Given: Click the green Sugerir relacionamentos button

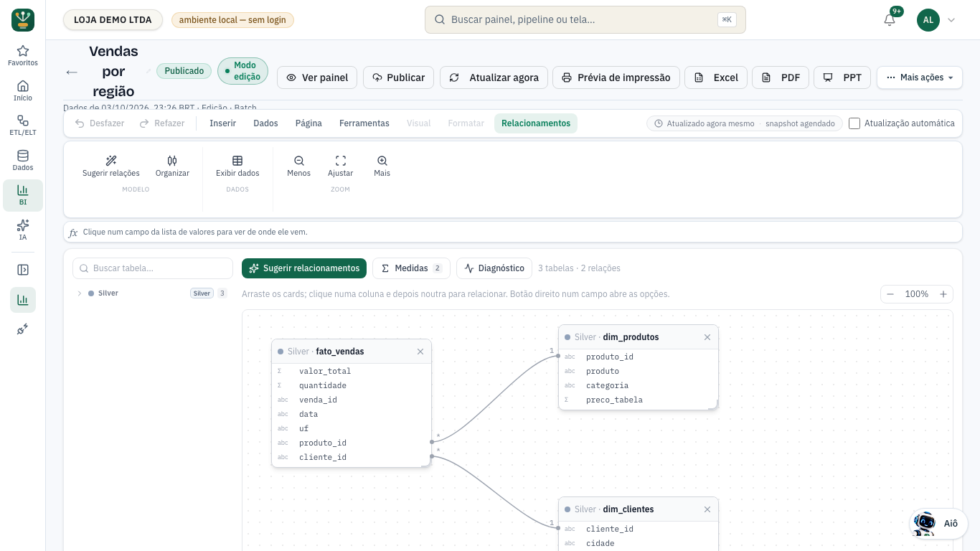Looking at the screenshot, I should tap(304, 268).
